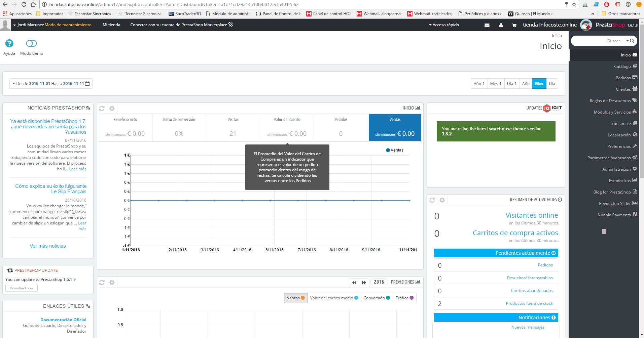The width and height of the screenshot is (644, 338).
Task: Toggle Valor del carrito medio series
Action: (x=334, y=298)
